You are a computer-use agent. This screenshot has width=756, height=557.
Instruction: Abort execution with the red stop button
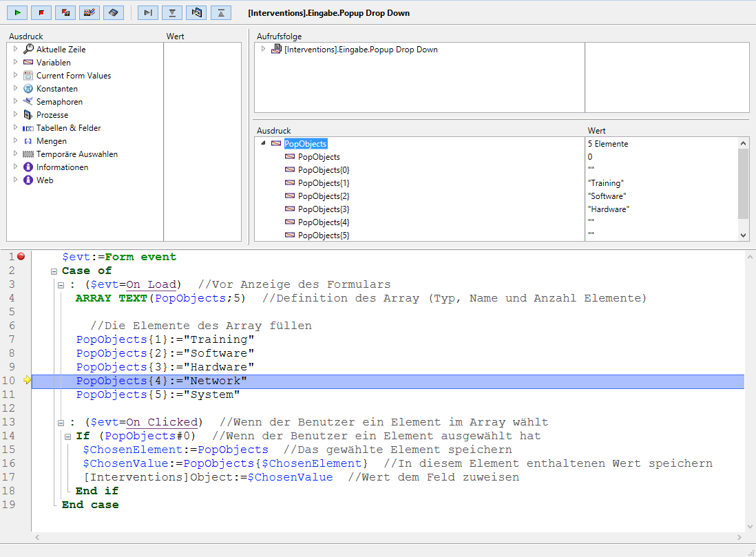(x=41, y=12)
